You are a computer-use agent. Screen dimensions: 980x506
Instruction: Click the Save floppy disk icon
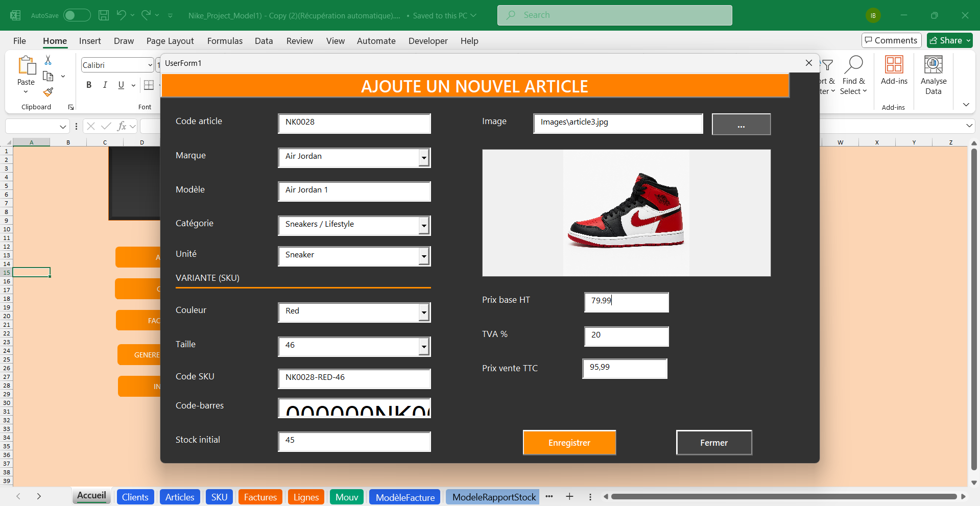pyautogui.click(x=104, y=15)
